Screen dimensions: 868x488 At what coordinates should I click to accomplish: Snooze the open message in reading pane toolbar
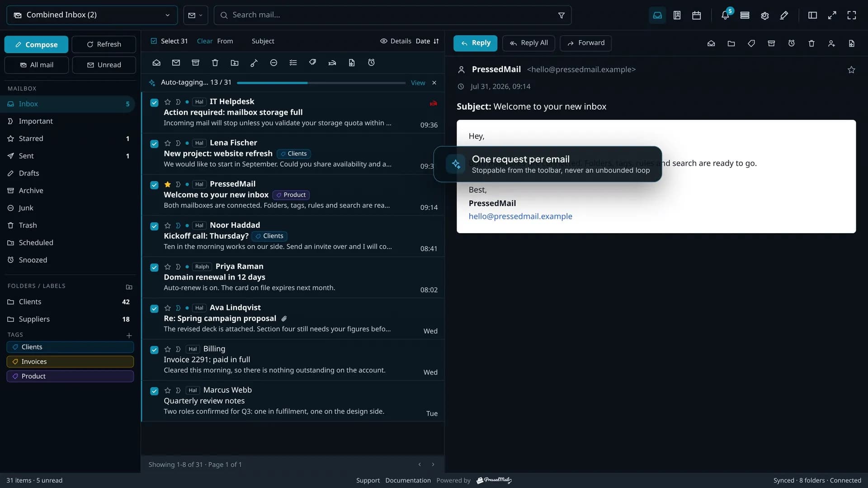pos(792,43)
